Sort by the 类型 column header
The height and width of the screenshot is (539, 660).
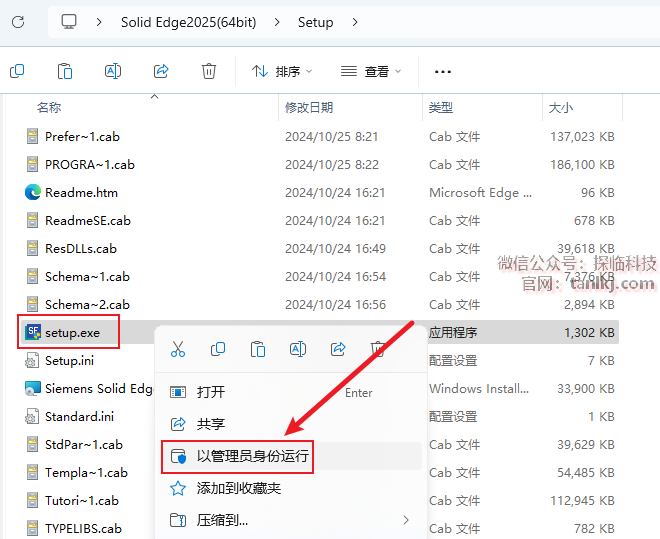[x=441, y=108]
